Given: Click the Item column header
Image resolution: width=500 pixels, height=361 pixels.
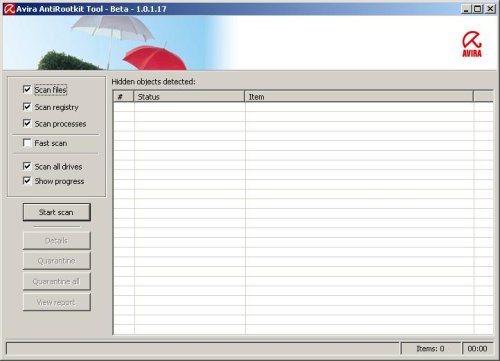Looking at the screenshot, I should pos(359,97).
